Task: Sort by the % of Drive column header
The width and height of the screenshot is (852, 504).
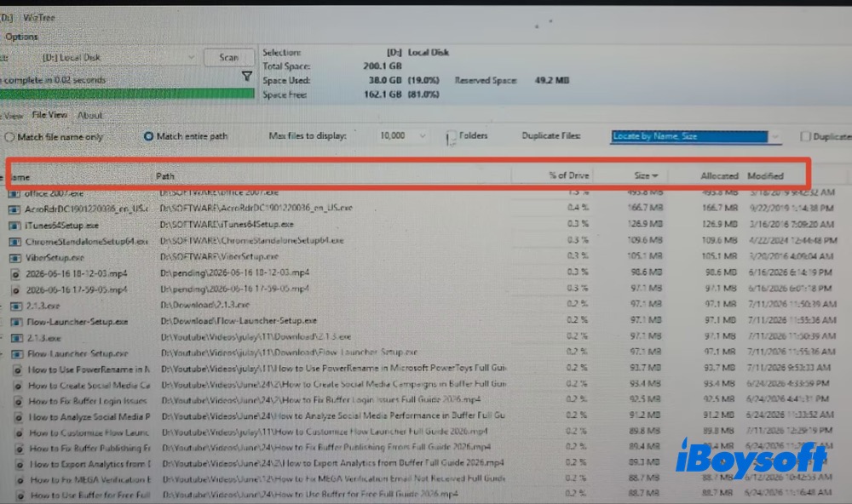Action: [x=568, y=175]
